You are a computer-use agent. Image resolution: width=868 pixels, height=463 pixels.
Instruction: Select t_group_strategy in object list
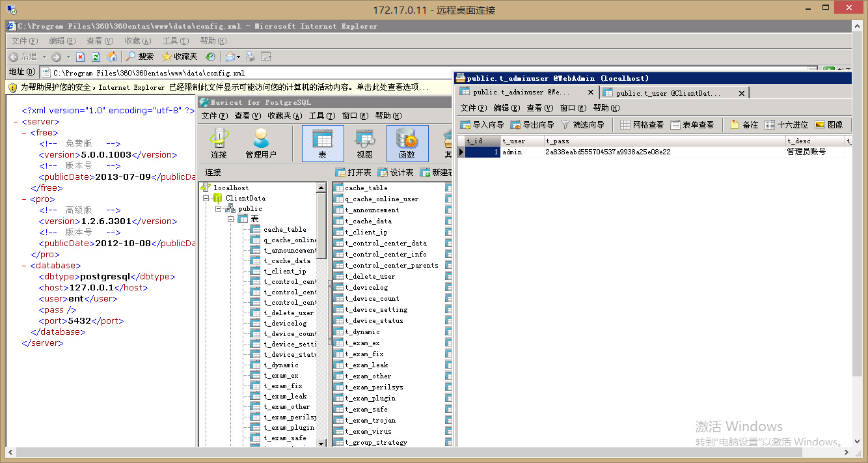click(x=376, y=442)
